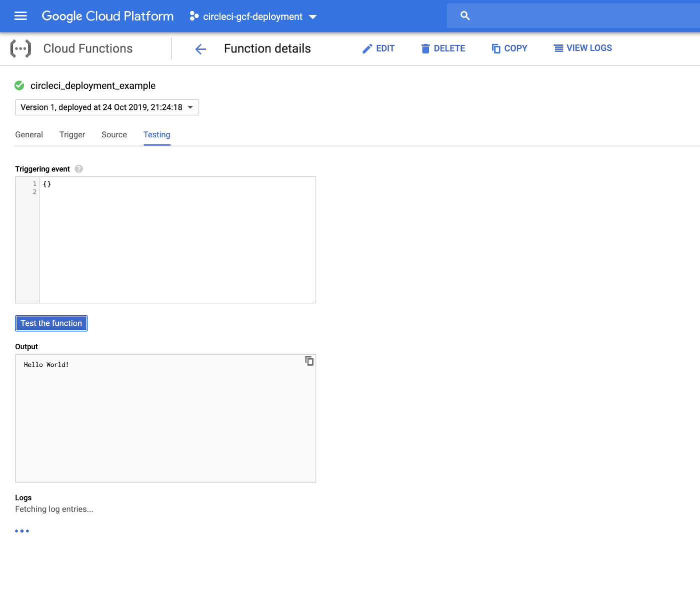Click inside the Triggering event JSON editor
700x602 pixels.
click(x=177, y=240)
